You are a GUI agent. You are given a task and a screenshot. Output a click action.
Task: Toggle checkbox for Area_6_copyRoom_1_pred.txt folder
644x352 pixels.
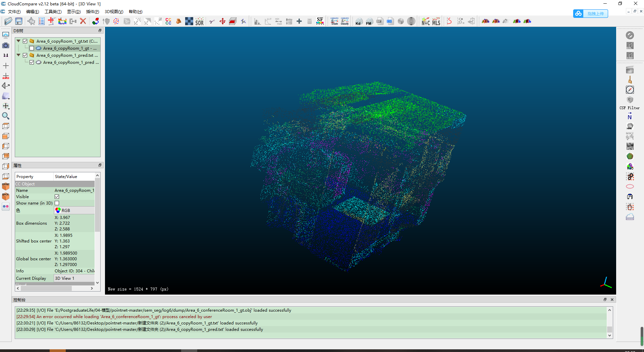tap(25, 55)
